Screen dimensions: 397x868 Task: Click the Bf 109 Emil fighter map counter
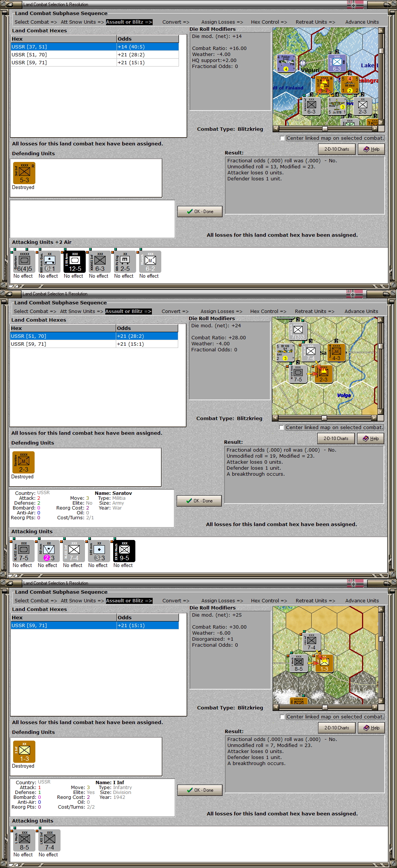[x=285, y=352]
